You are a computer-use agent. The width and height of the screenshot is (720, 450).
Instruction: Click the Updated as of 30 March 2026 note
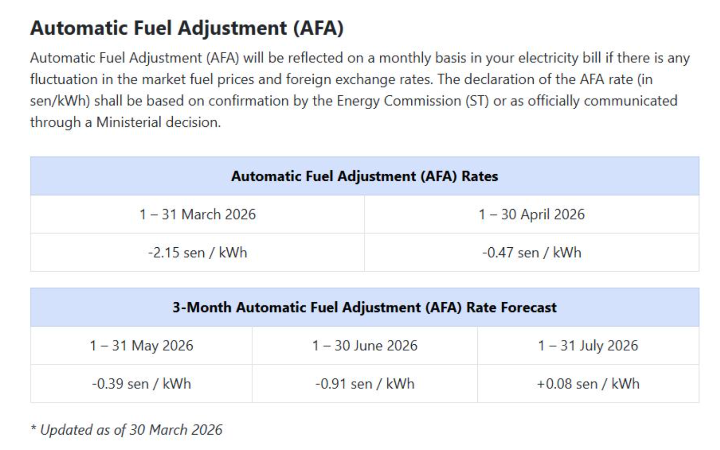click(126, 430)
